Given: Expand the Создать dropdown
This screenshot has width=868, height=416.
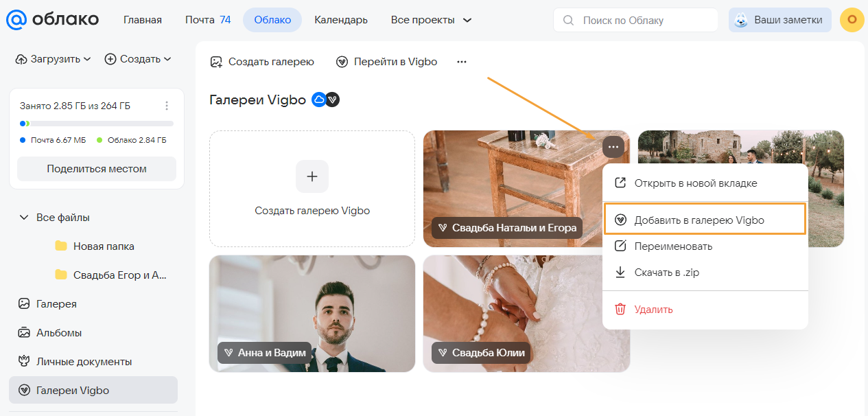Looking at the screenshot, I should click(x=138, y=59).
